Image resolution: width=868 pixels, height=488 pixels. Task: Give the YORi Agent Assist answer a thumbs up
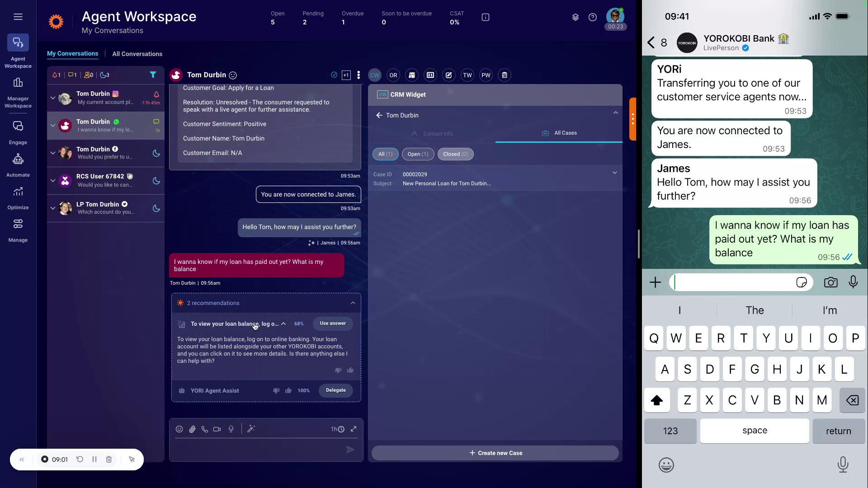(x=288, y=390)
